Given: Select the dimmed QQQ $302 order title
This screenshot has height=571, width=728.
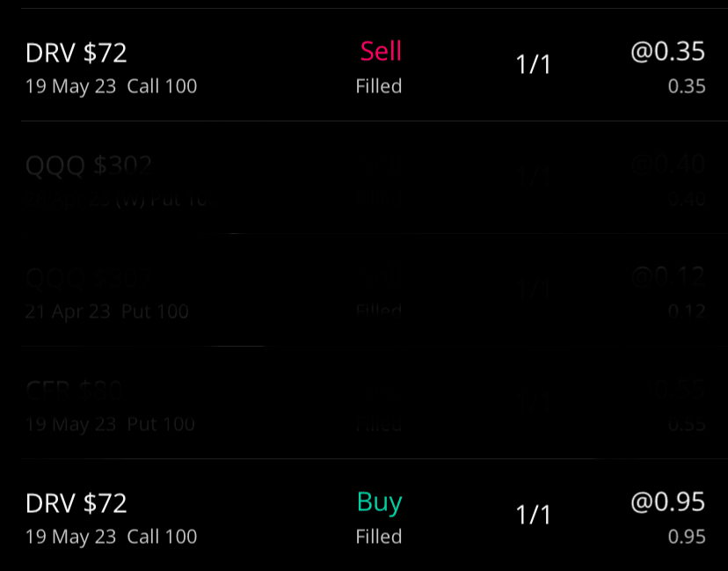Looking at the screenshot, I should tap(89, 165).
